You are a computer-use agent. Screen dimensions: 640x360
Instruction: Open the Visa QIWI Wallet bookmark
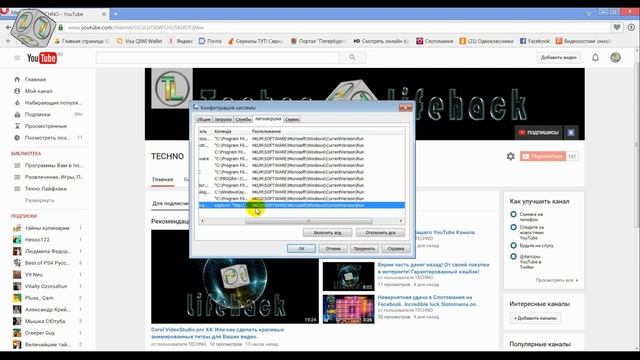click(140, 41)
